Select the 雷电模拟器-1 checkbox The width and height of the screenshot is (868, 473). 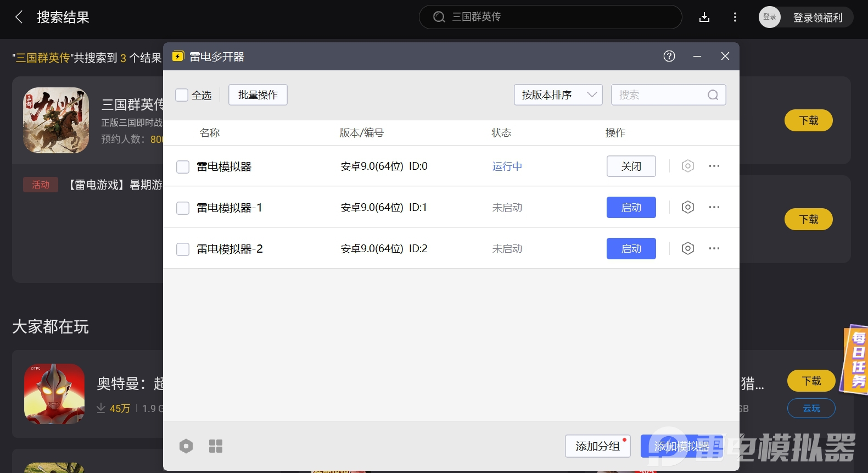183,208
